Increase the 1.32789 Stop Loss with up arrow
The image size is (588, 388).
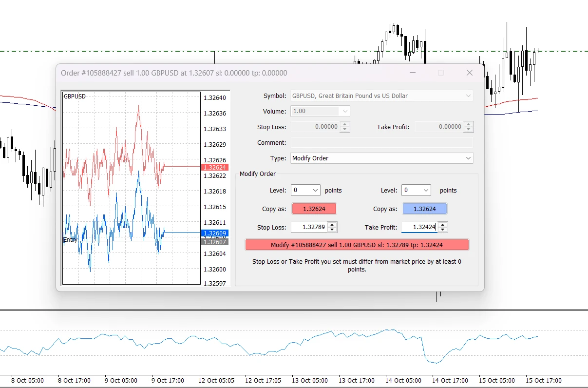click(332, 224)
